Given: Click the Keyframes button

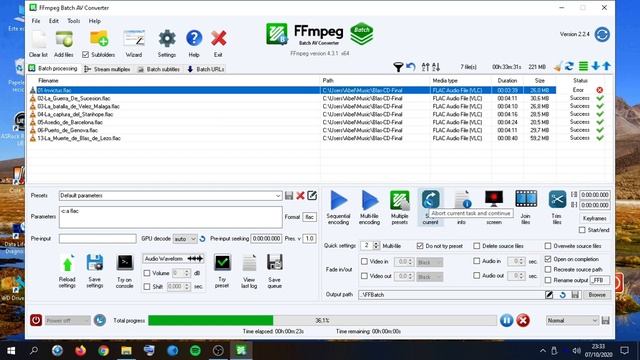Looking at the screenshot, I should pyautogui.click(x=595, y=218).
